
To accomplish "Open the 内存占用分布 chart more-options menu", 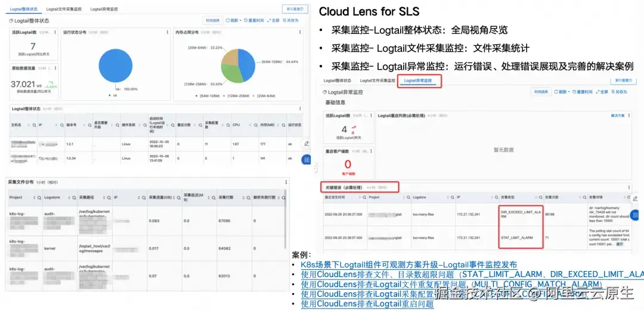I will click(301, 32).
